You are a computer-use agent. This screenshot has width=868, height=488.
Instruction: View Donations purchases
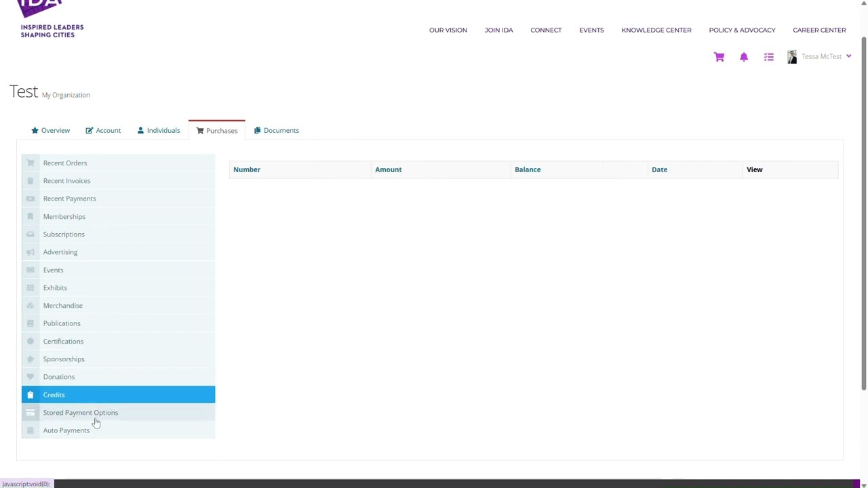click(118, 377)
